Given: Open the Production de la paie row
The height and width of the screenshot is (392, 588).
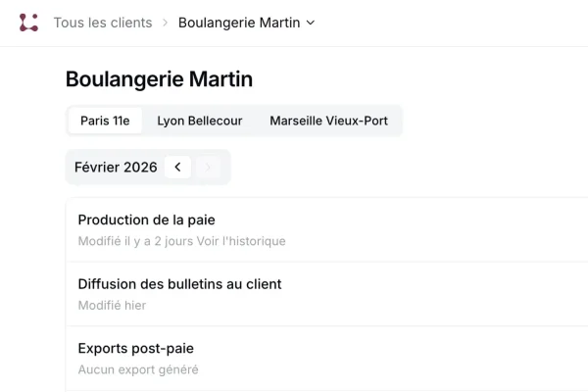Looking at the screenshot, I should [x=327, y=230].
